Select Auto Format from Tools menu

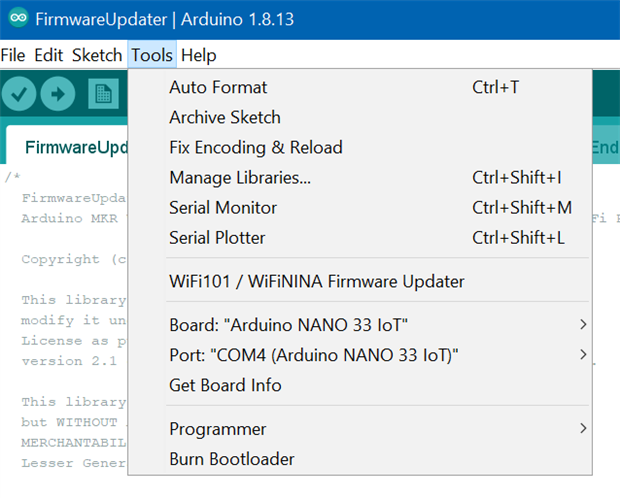[218, 87]
